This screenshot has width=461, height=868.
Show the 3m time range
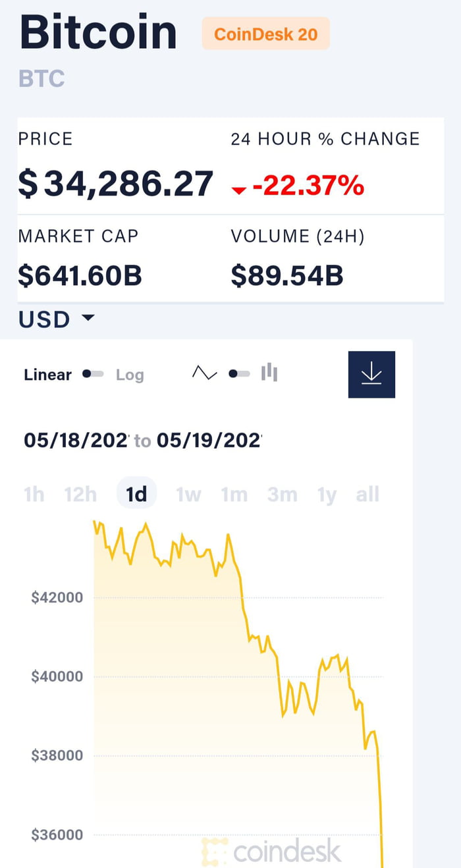[282, 494]
